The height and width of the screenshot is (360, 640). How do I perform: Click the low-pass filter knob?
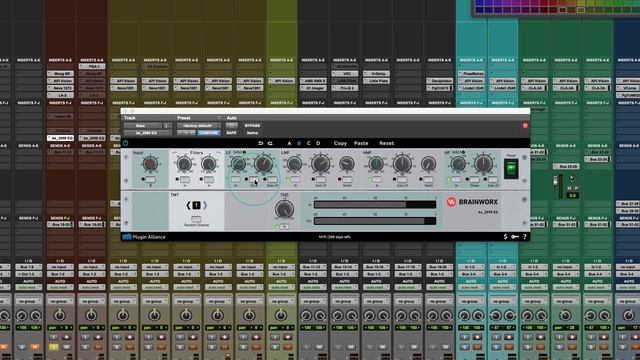click(209, 164)
